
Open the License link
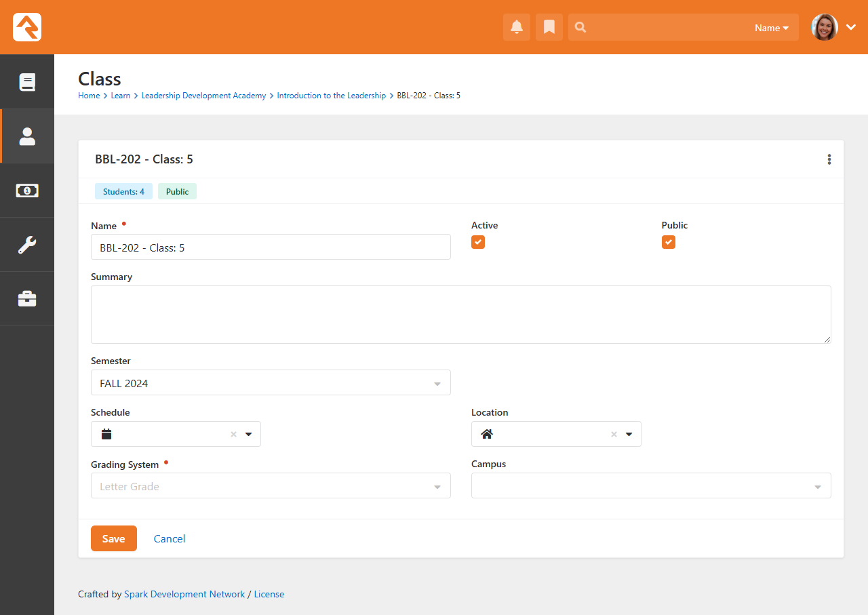(x=269, y=594)
